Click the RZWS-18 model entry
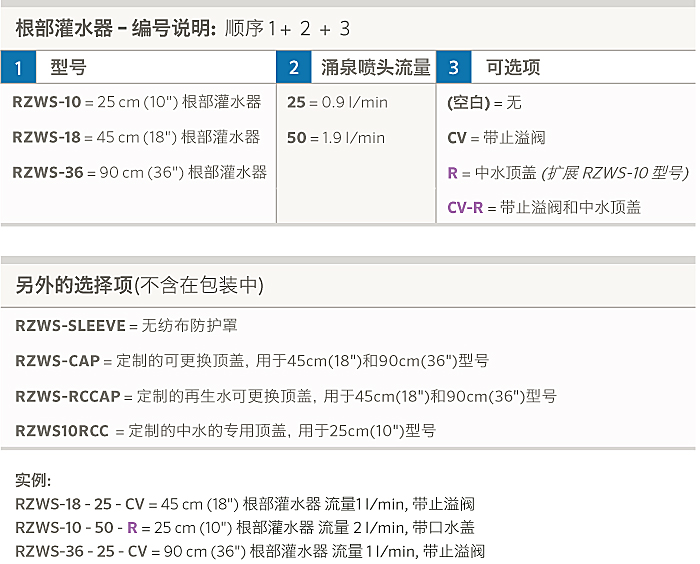The width and height of the screenshot is (700, 564). [136, 137]
